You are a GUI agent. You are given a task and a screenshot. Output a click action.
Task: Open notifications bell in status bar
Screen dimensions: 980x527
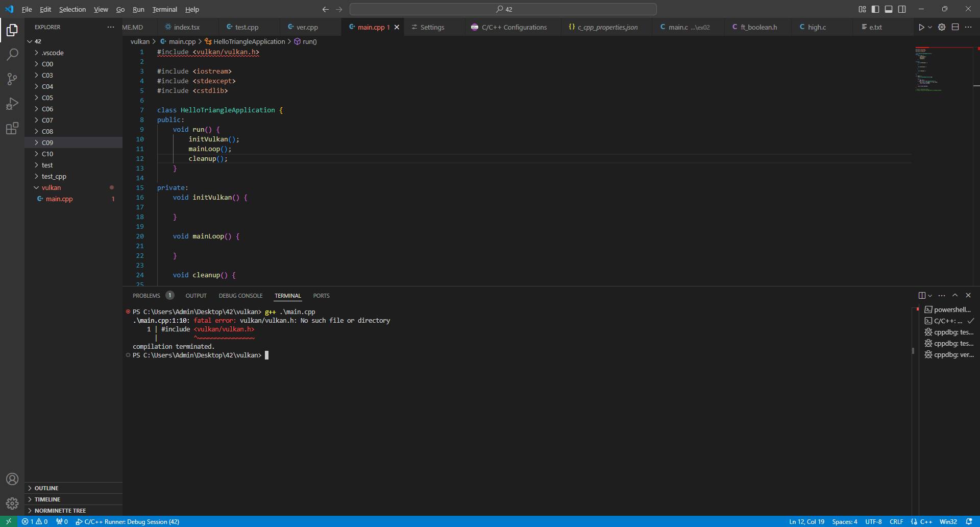pyautogui.click(x=969, y=521)
